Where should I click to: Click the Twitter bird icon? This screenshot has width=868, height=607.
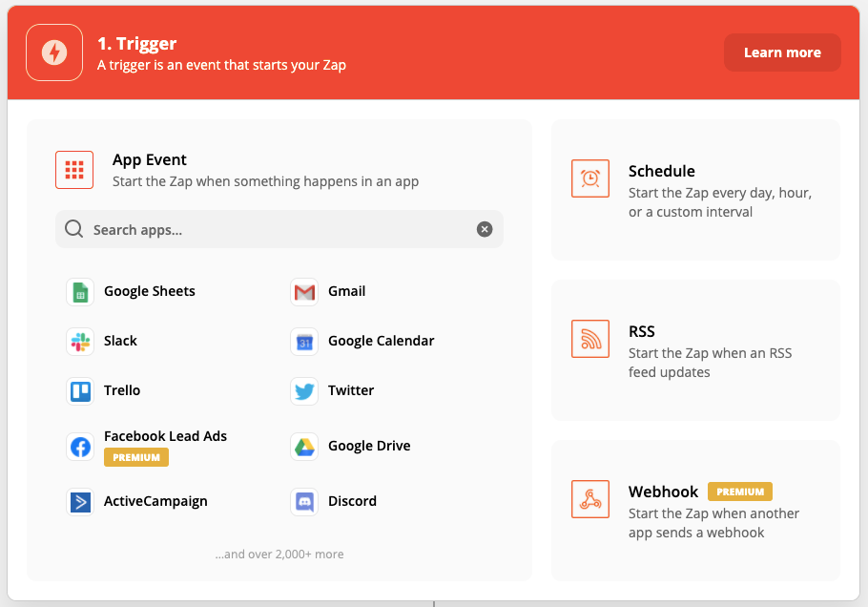[304, 391]
